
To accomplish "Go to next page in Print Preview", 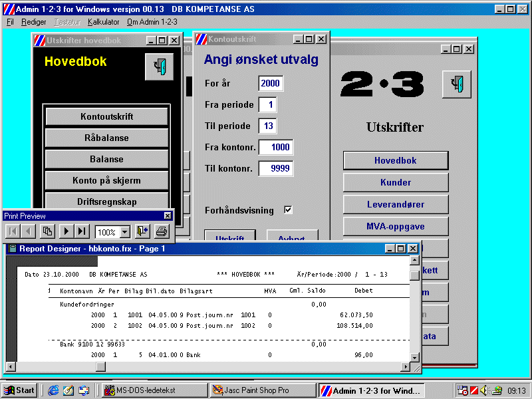I will pos(66,231).
